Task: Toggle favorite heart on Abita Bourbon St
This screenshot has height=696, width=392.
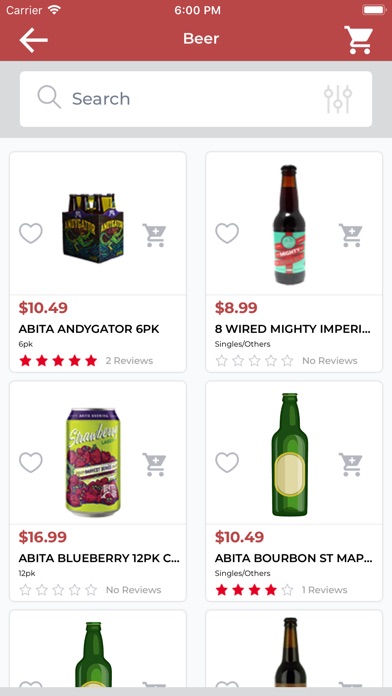Action: [x=227, y=463]
